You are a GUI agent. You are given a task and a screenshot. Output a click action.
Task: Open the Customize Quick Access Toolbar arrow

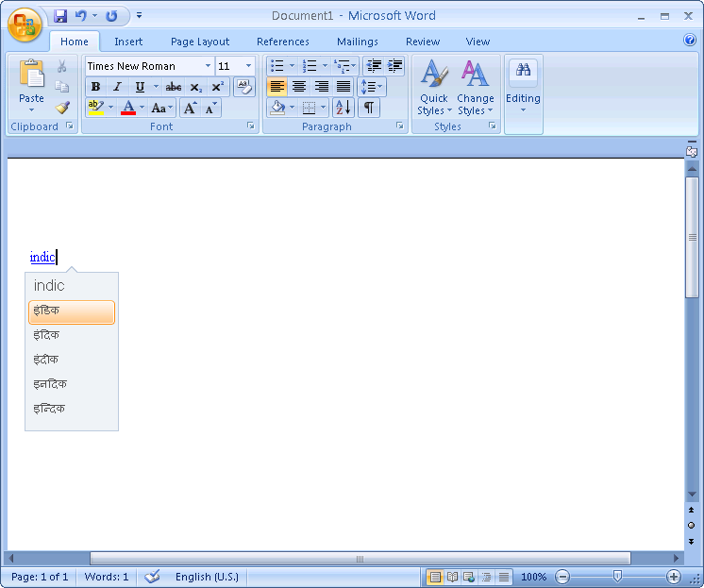[x=139, y=16]
